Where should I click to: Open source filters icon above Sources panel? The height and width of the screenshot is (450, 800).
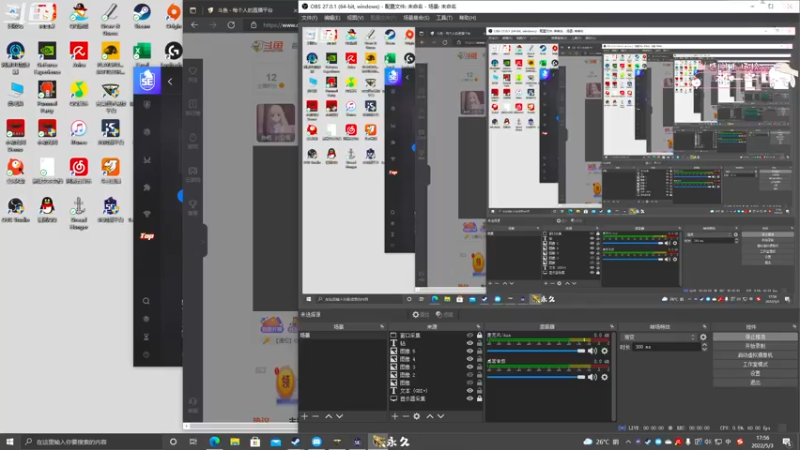[444, 314]
